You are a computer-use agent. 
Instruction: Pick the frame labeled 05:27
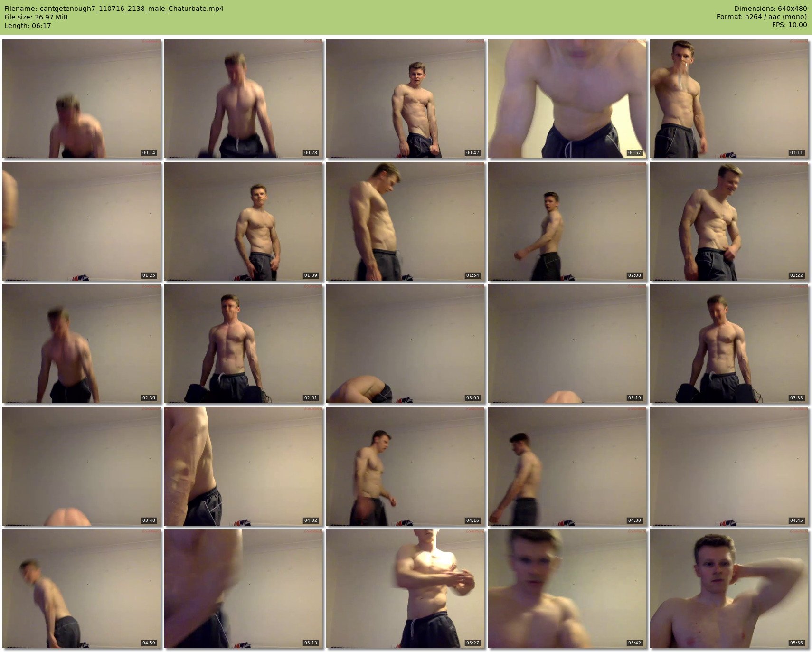pos(406,589)
